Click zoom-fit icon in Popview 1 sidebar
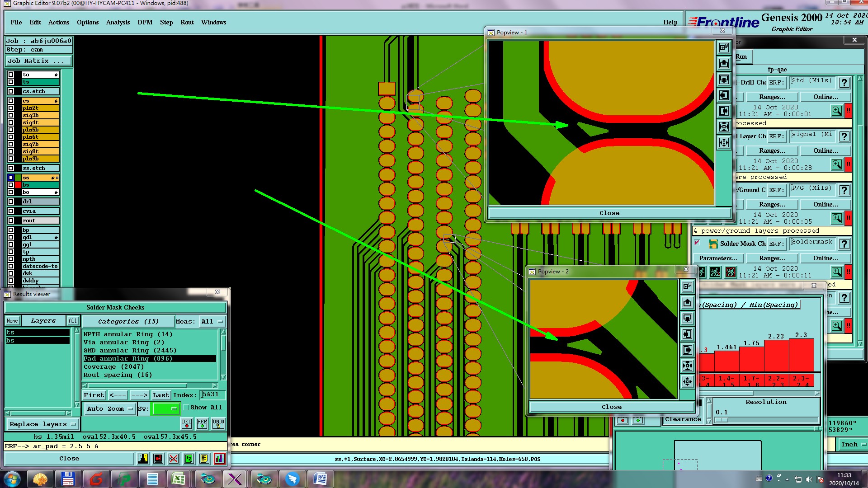Viewport: 868px width, 488px height. [724, 127]
